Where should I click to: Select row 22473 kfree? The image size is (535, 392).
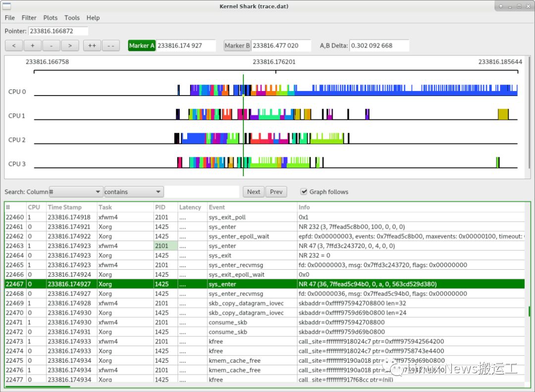[x=265, y=341]
